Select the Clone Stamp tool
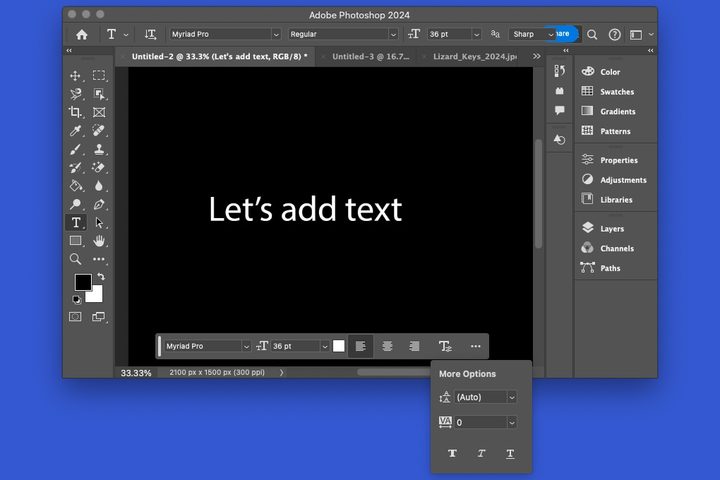This screenshot has height=480, width=720. point(99,149)
